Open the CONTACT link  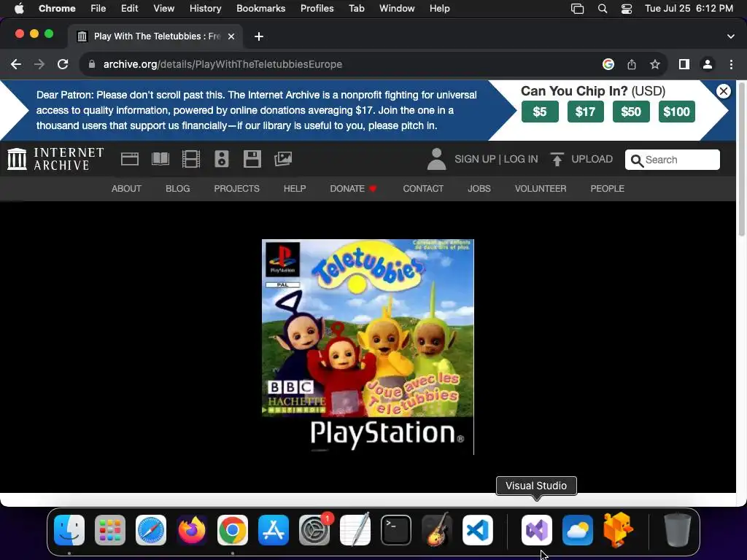click(x=423, y=189)
